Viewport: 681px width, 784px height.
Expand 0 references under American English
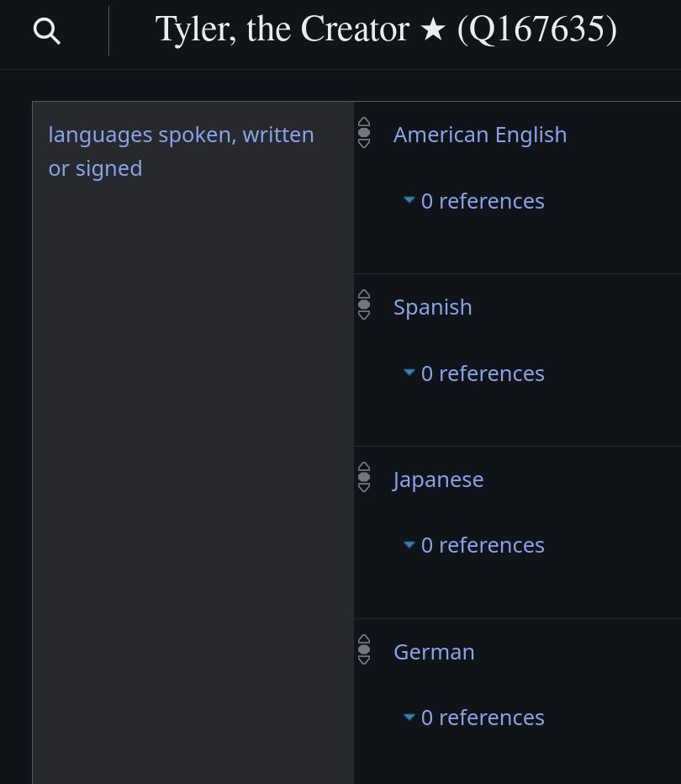pyautogui.click(x=473, y=201)
